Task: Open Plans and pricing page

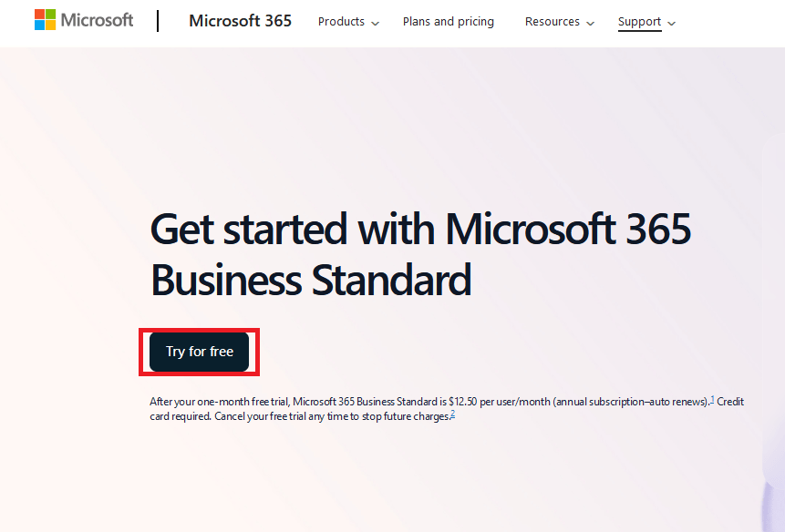Action: pyautogui.click(x=449, y=22)
